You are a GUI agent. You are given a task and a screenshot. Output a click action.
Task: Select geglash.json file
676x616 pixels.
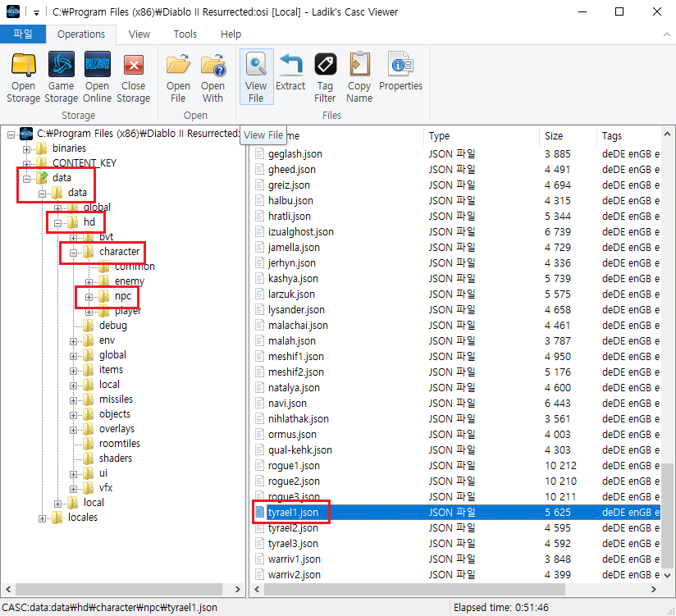[x=295, y=154]
